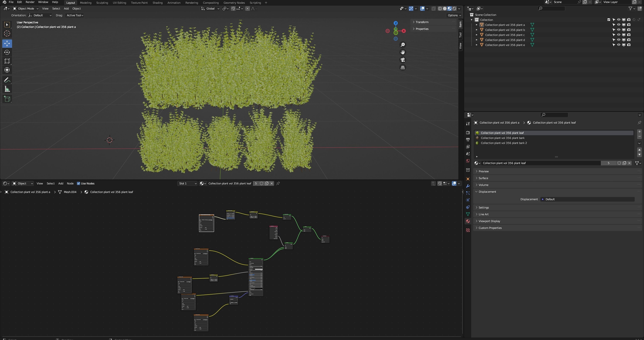Open the Modifier properties wrench tab

pyautogui.click(x=468, y=186)
